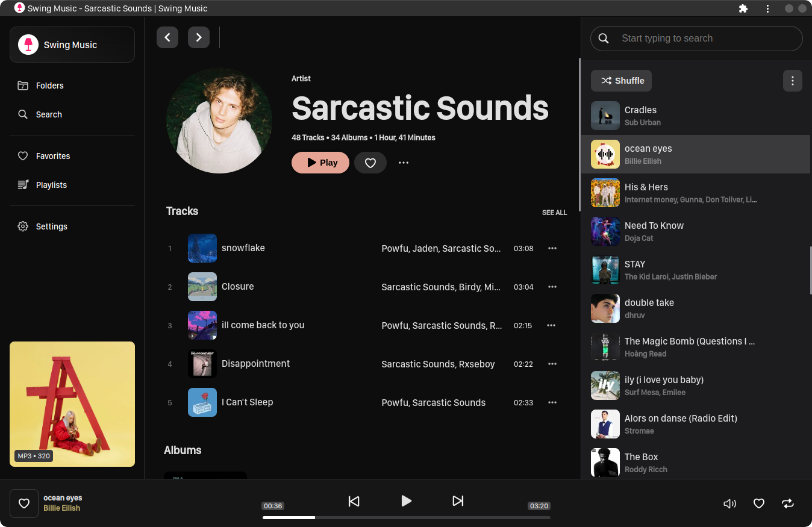812x527 pixels.
Task: Select Alors on danse (Radio Edit)
Action: pos(696,424)
